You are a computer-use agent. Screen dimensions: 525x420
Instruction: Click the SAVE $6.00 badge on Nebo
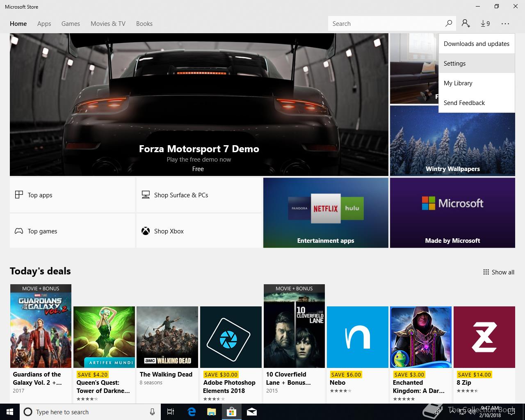click(346, 374)
